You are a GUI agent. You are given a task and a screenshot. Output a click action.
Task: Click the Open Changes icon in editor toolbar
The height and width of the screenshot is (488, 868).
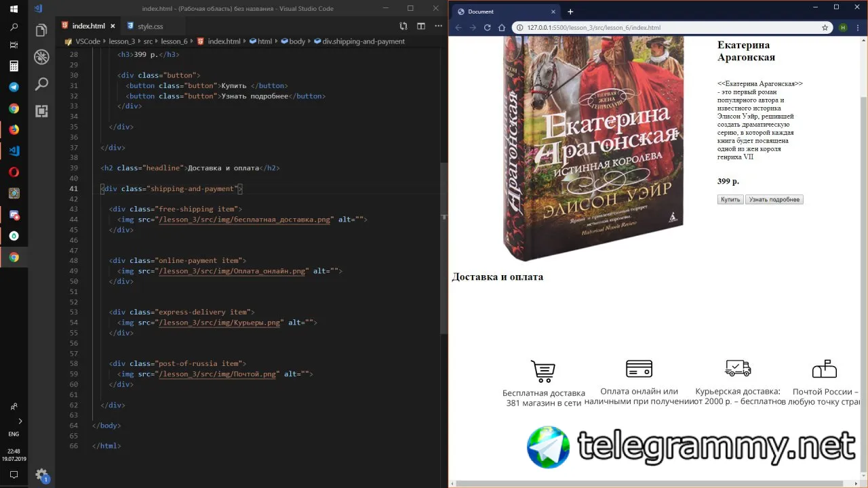pyautogui.click(x=403, y=26)
